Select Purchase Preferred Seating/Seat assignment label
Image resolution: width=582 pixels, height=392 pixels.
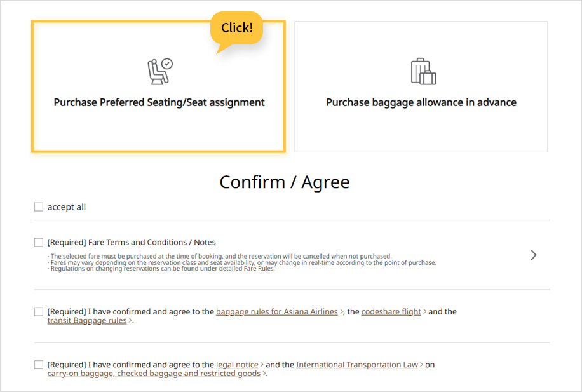(x=159, y=102)
